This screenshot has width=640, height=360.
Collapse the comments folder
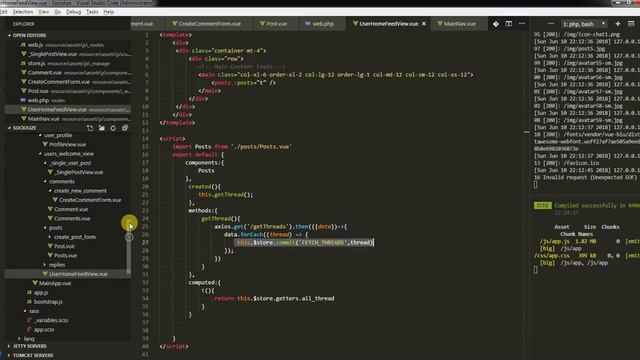[x=62, y=182]
